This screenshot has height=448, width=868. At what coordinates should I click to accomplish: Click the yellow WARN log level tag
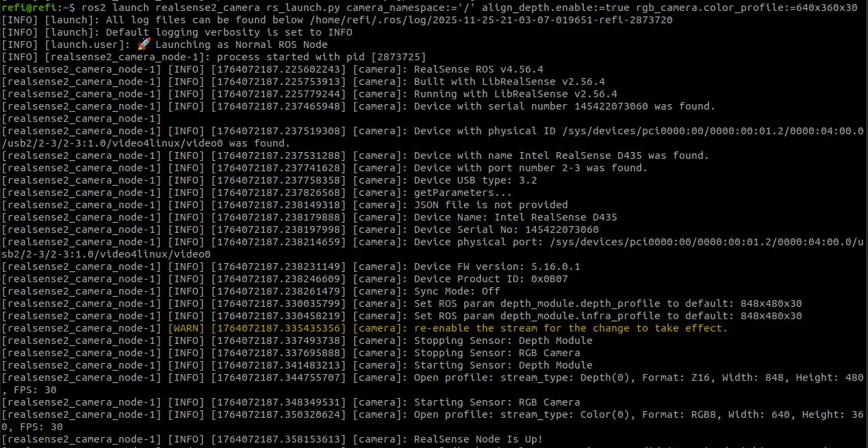click(x=186, y=328)
